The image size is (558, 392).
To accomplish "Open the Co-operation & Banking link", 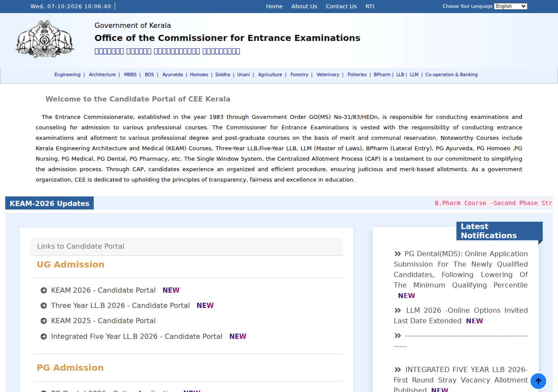I will 452,75.
